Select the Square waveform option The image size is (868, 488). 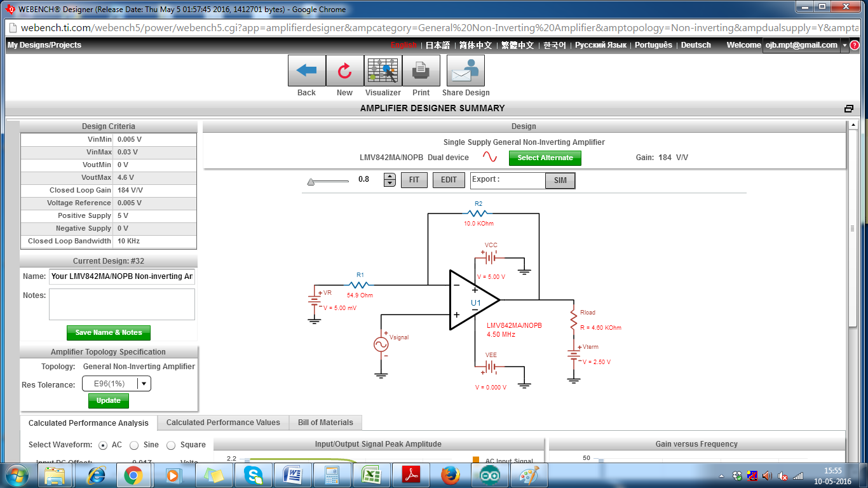(x=170, y=445)
